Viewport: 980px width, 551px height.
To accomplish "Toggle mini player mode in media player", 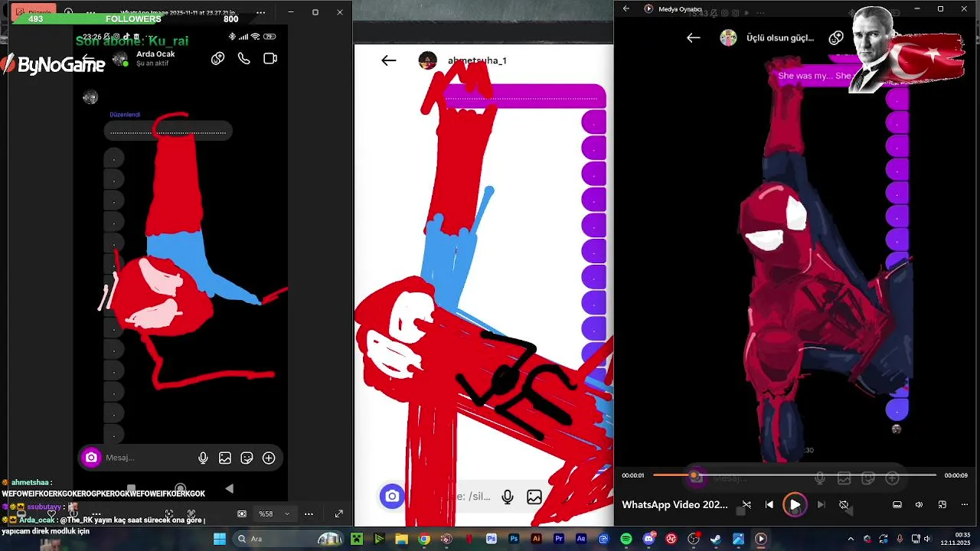I will (942, 504).
